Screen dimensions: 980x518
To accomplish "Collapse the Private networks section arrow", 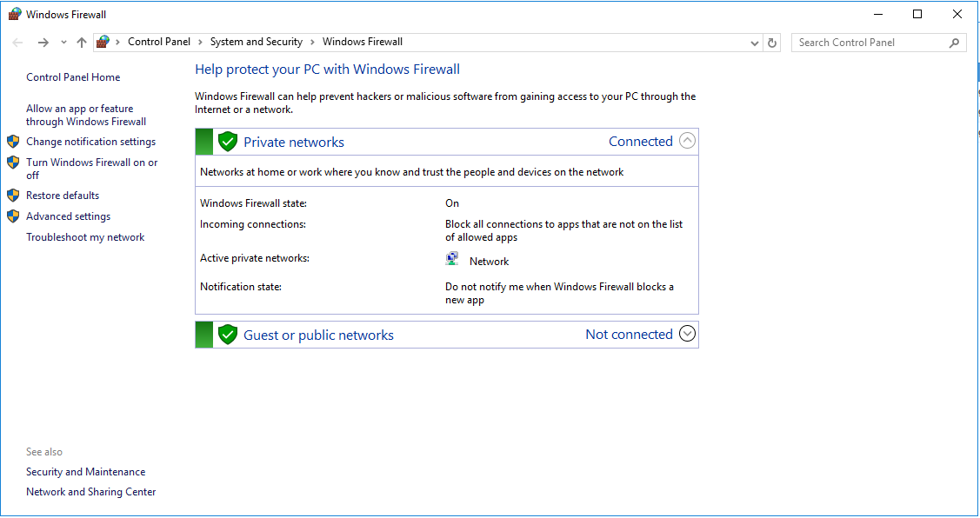I will click(x=687, y=141).
